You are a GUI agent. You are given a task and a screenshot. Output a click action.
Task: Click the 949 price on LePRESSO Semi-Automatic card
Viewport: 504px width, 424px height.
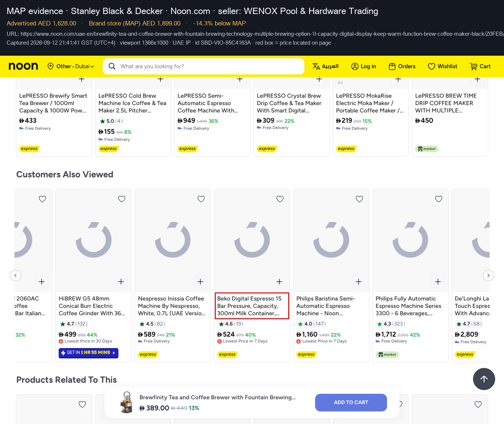186,121
